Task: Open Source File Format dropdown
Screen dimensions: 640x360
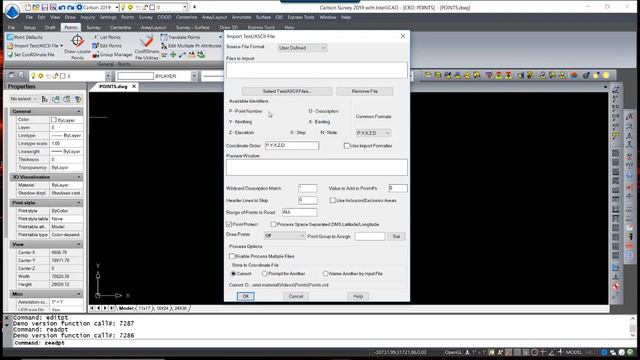Action: [302, 48]
